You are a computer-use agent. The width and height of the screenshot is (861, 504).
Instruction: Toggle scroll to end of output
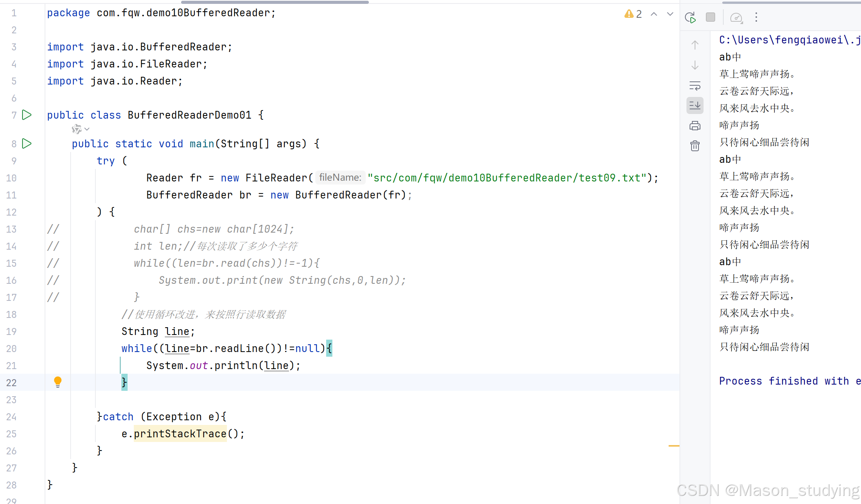pyautogui.click(x=695, y=105)
